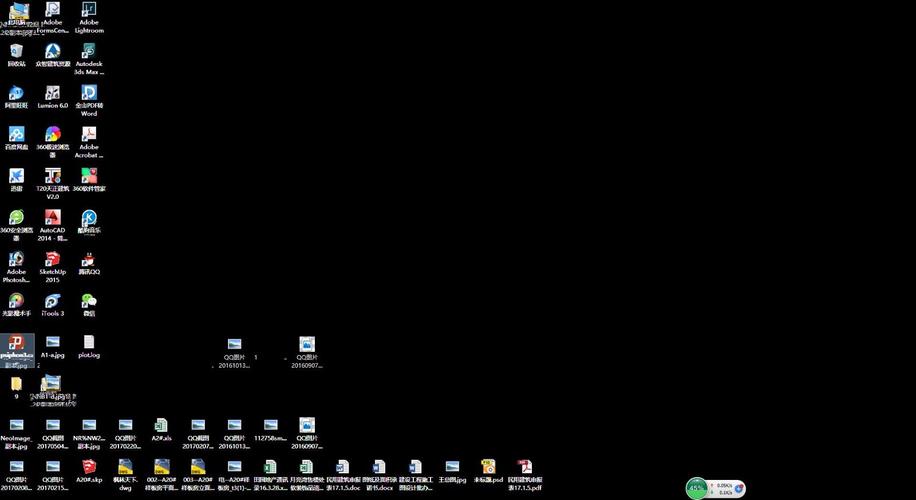The height and width of the screenshot is (500, 916).
Task: Select the highlighted PDF editor shortcut icon
Action: [17, 350]
